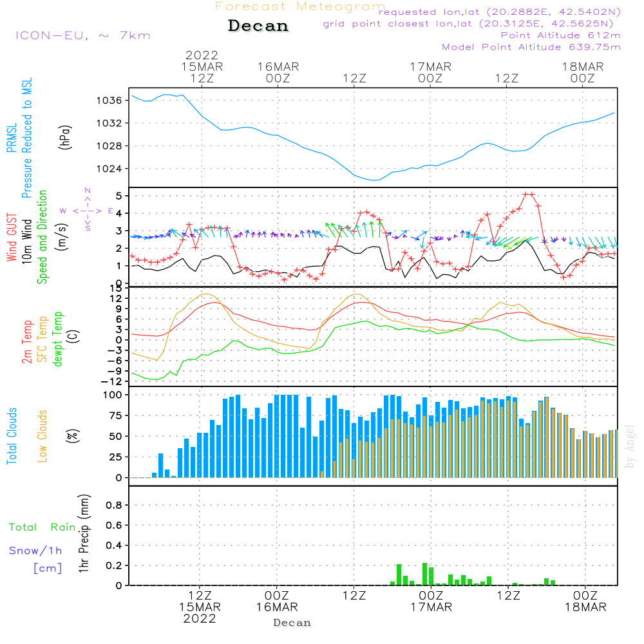Click the '(C)' temperature unit label
Viewport: 644px width, 644px height.
pos(73,336)
